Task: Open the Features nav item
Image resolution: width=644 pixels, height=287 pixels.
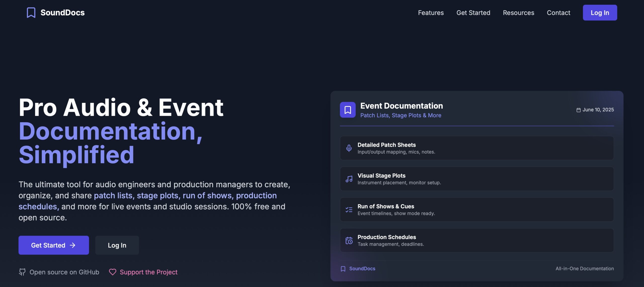Action: point(431,13)
